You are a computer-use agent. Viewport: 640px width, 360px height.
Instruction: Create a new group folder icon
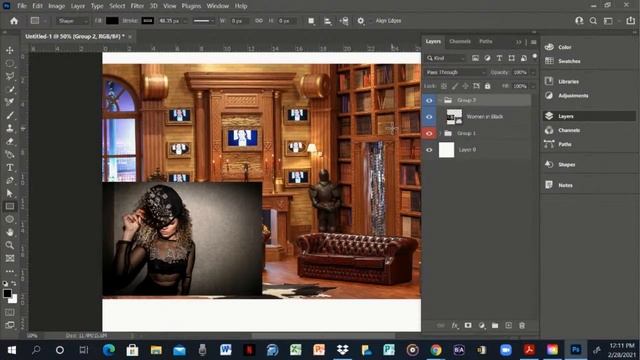coord(495,325)
